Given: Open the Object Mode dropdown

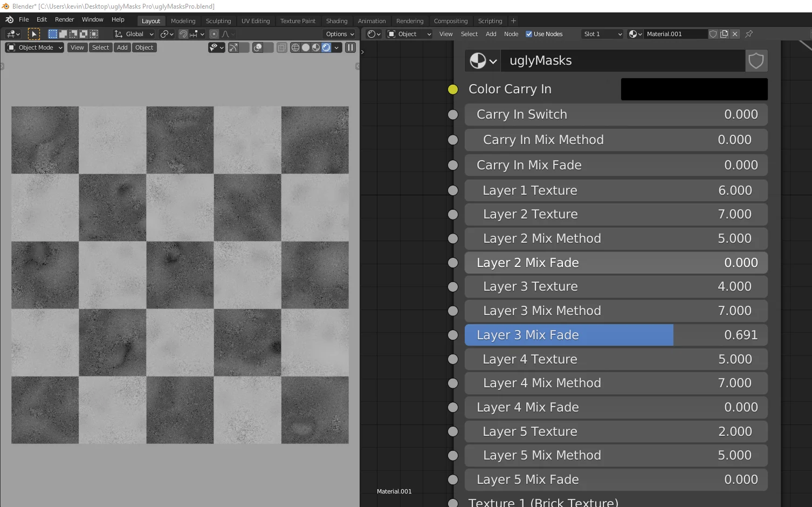Looking at the screenshot, I should (x=34, y=47).
